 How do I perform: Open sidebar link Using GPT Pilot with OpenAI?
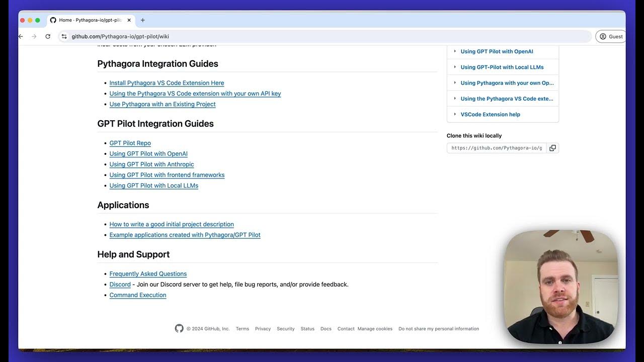tap(497, 51)
